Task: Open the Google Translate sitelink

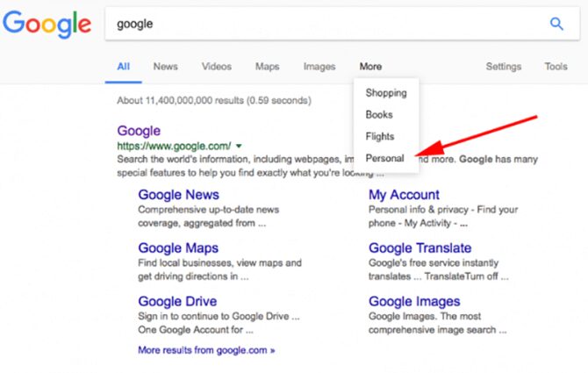Action: 419,248
